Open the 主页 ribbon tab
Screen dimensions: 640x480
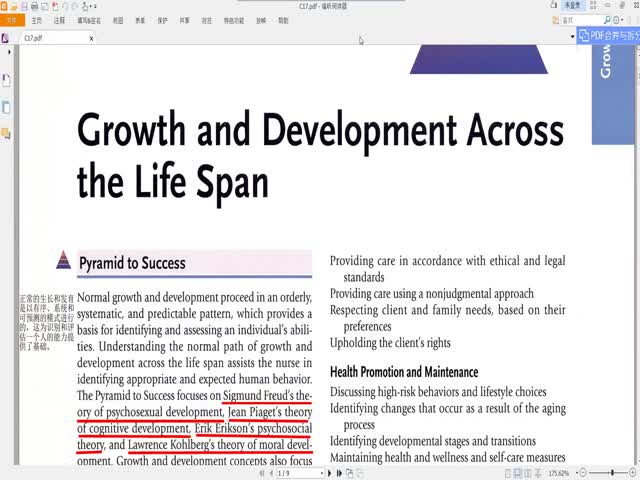(36, 19)
